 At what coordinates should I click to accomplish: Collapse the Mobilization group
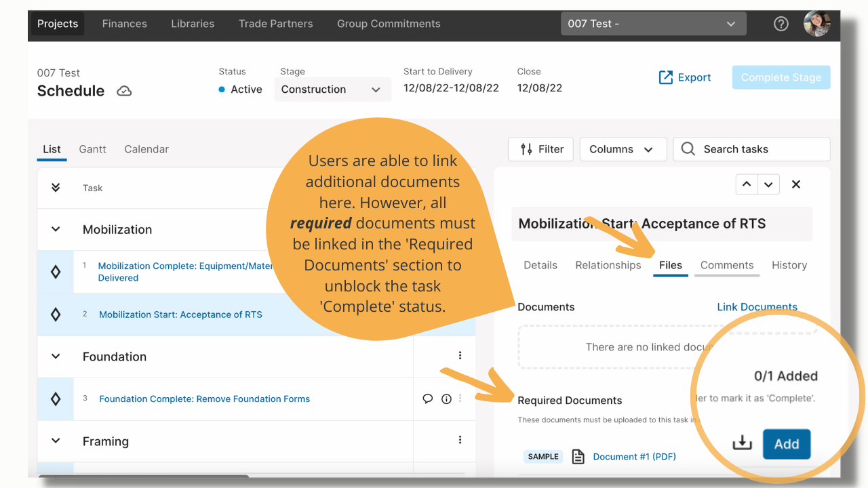[x=56, y=229]
